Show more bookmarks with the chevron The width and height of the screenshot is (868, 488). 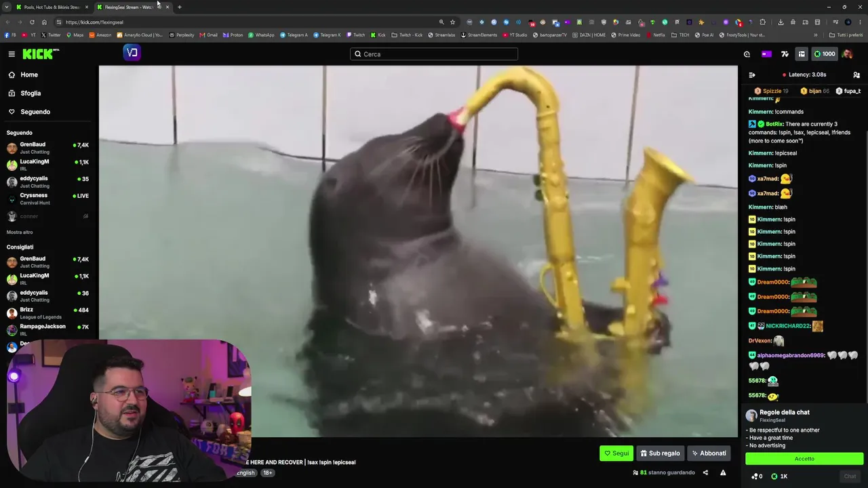click(816, 35)
